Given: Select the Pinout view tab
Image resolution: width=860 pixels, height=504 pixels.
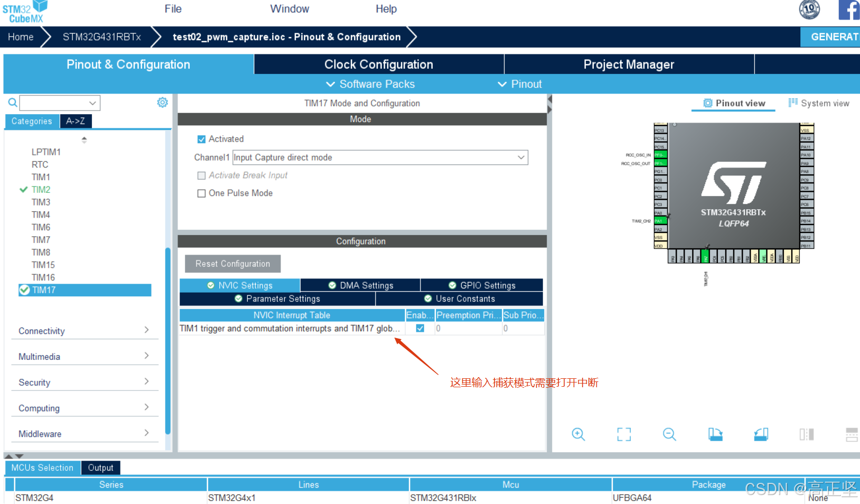Looking at the screenshot, I should coord(734,103).
